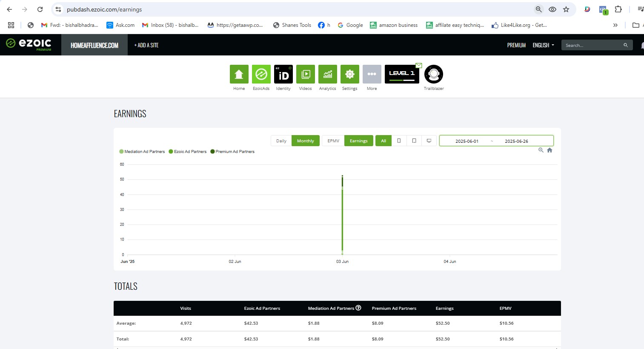Toggle Mediation Ad Partners legend series

tap(142, 152)
